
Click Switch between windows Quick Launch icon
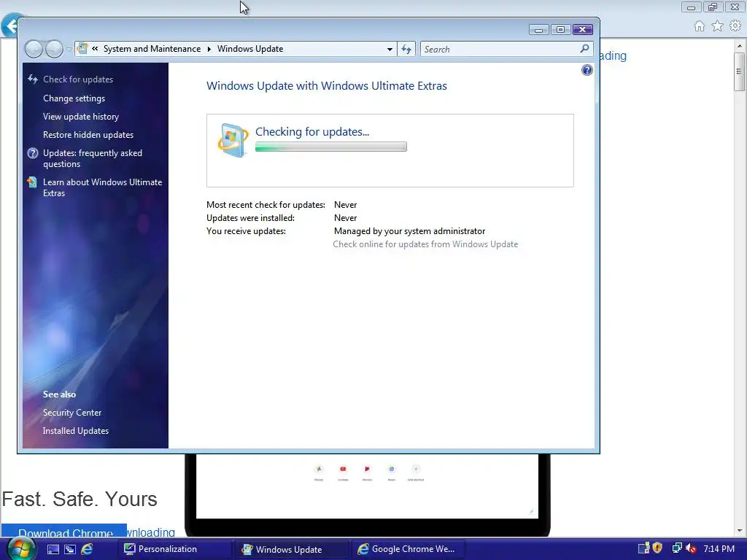(x=70, y=550)
